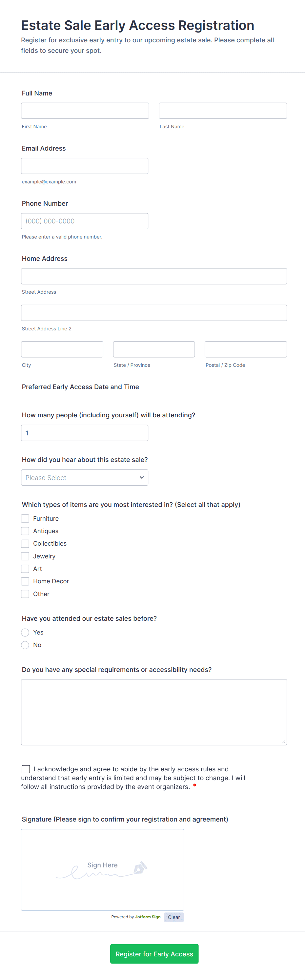Image resolution: width=305 pixels, height=980 pixels.
Task: Focus the Last Name field
Action: 223,111
